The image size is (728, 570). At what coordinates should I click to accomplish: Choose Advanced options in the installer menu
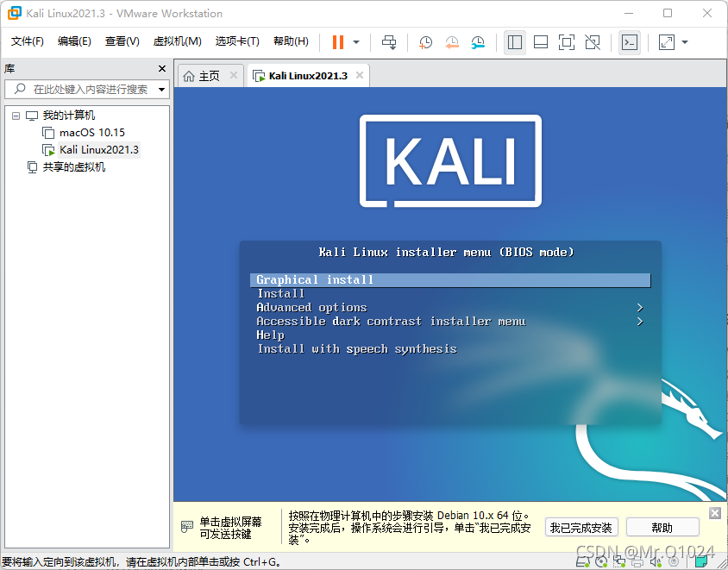(x=311, y=308)
